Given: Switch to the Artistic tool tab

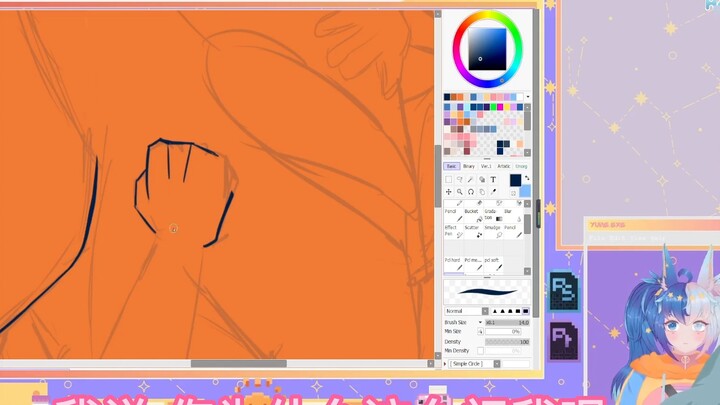Looking at the screenshot, I should pos(503,166).
